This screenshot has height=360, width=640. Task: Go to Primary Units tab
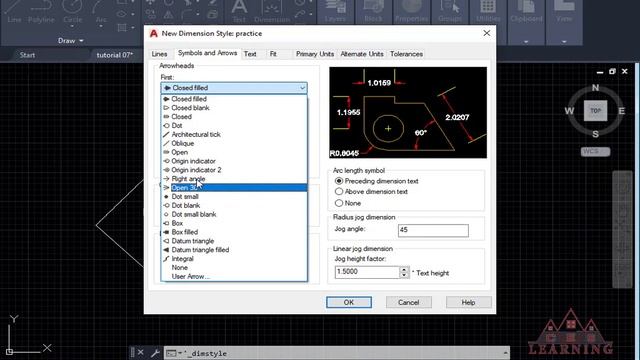(315, 54)
